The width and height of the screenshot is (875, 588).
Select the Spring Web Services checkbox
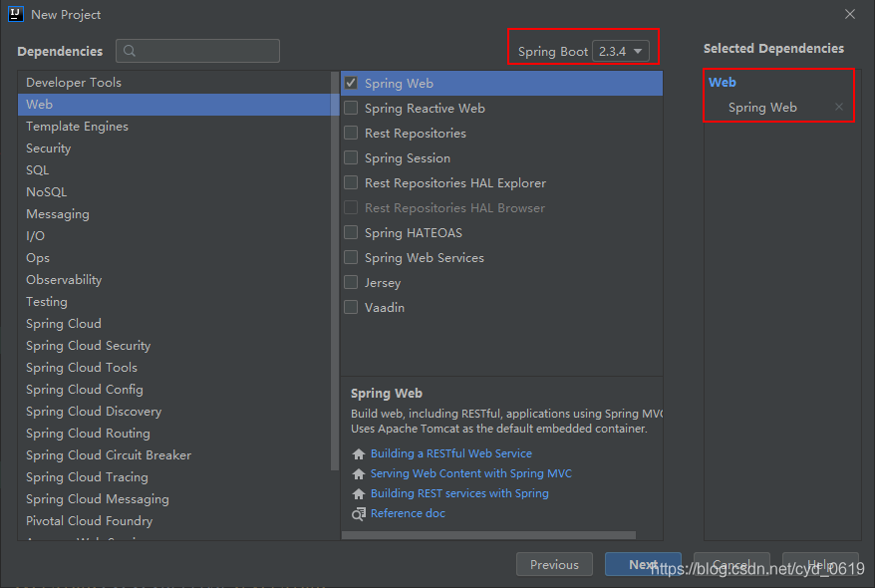(x=351, y=257)
